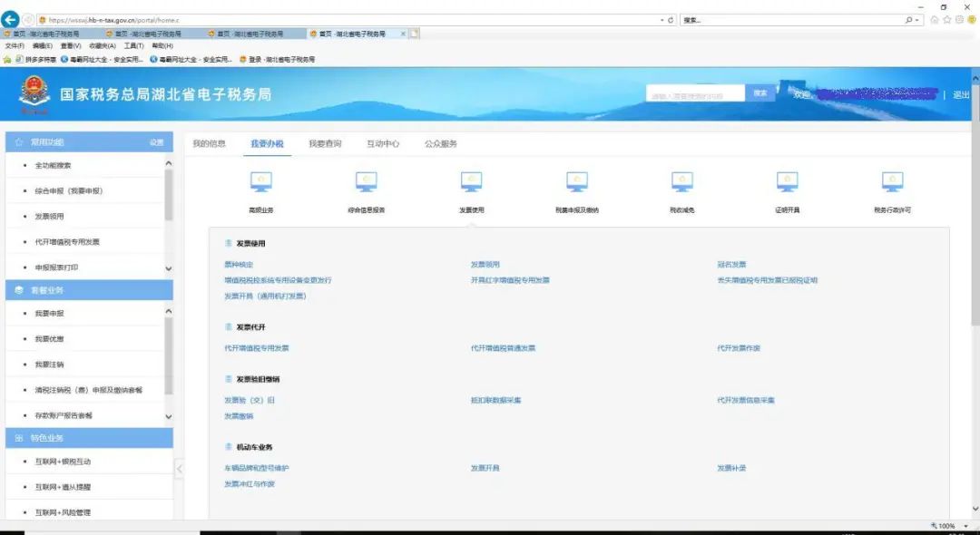
Task: Go back with the browser back arrow
Action: click(x=10, y=20)
